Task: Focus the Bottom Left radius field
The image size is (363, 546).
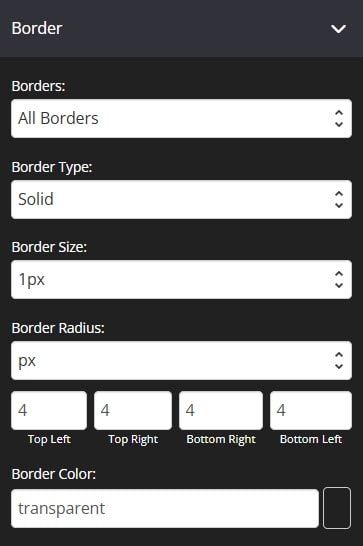Action: pyautogui.click(x=311, y=410)
